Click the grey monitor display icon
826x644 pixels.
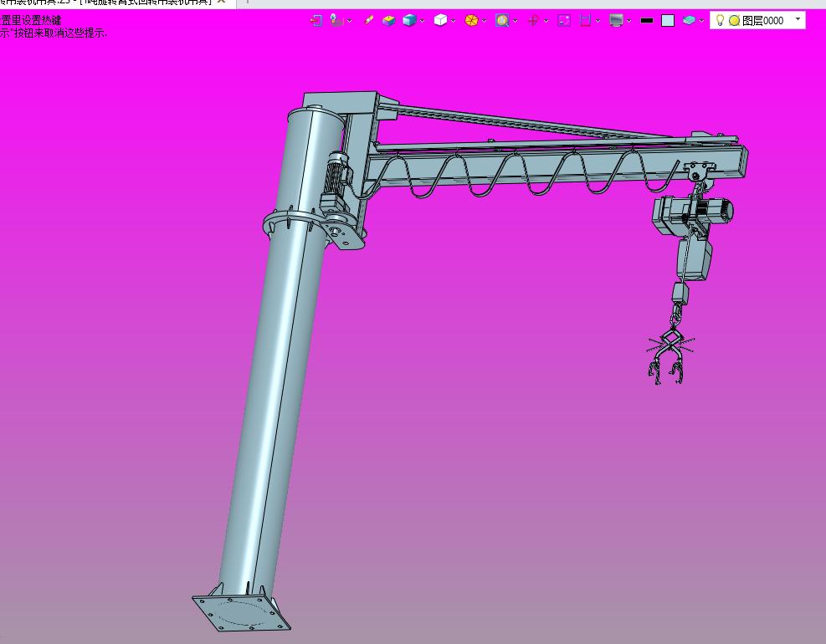(616, 21)
